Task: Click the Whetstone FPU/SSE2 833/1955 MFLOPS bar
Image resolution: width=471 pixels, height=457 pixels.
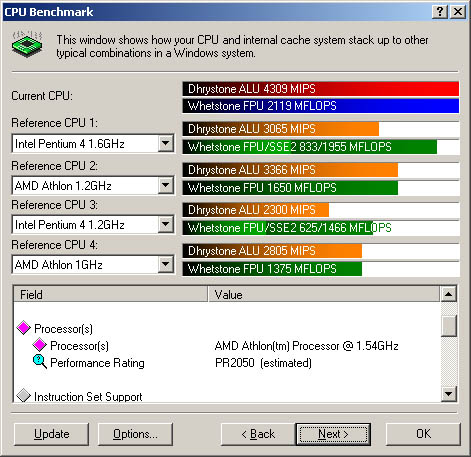Action: [x=310, y=147]
